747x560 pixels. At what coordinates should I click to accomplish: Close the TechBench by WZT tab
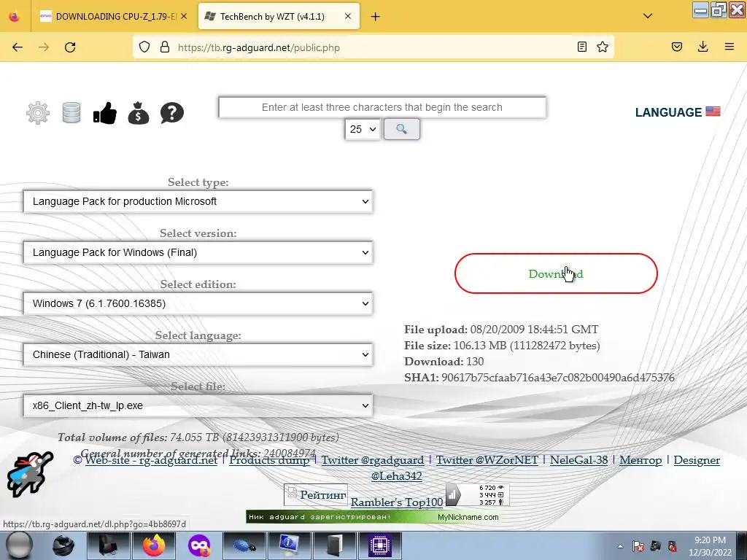[348, 16]
